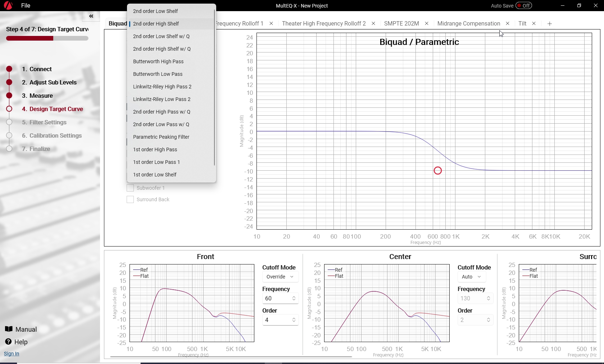The image size is (604, 364).
Task: Open Front Cutoff Mode Override dropdown
Action: tap(280, 277)
